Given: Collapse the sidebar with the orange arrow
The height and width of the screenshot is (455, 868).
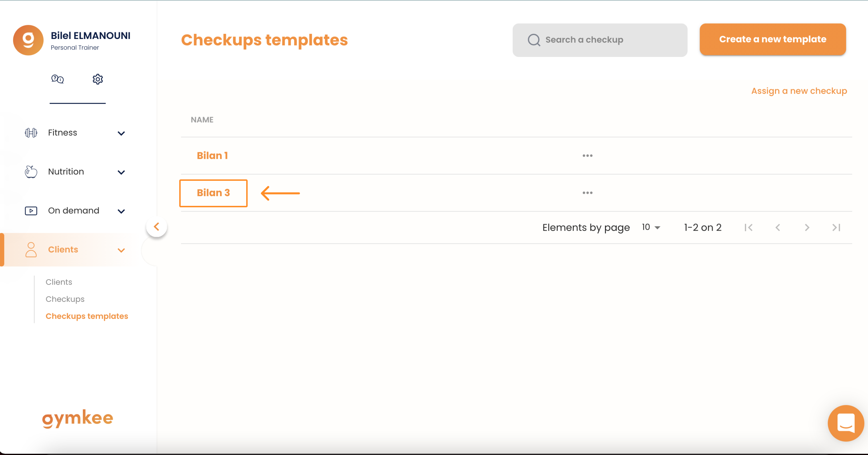Looking at the screenshot, I should point(157,227).
